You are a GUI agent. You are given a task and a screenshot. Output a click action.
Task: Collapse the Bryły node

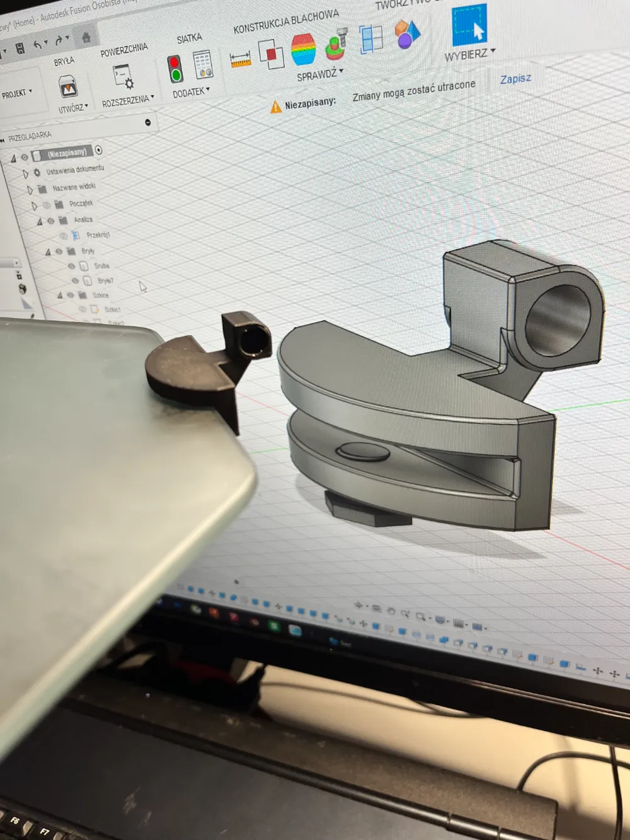pyautogui.click(x=48, y=251)
